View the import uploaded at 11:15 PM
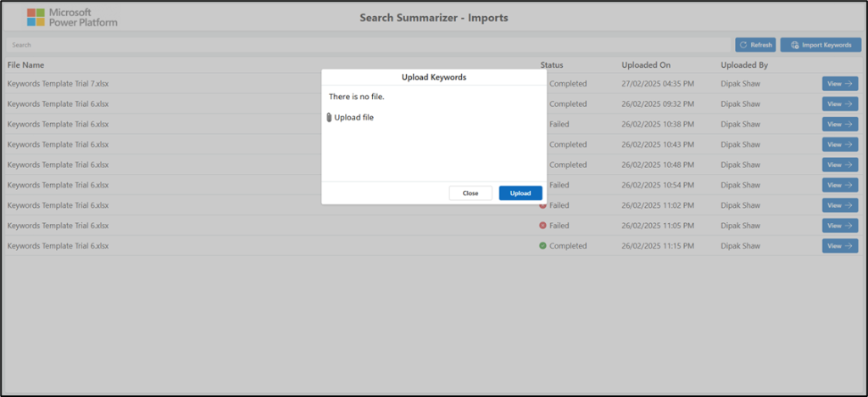This screenshot has height=397, width=868. (x=840, y=246)
